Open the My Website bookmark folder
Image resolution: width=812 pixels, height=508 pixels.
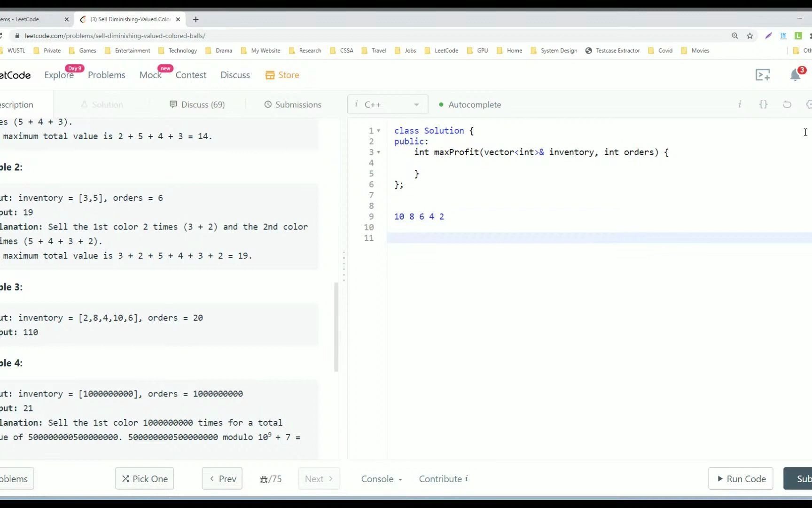(260, 50)
